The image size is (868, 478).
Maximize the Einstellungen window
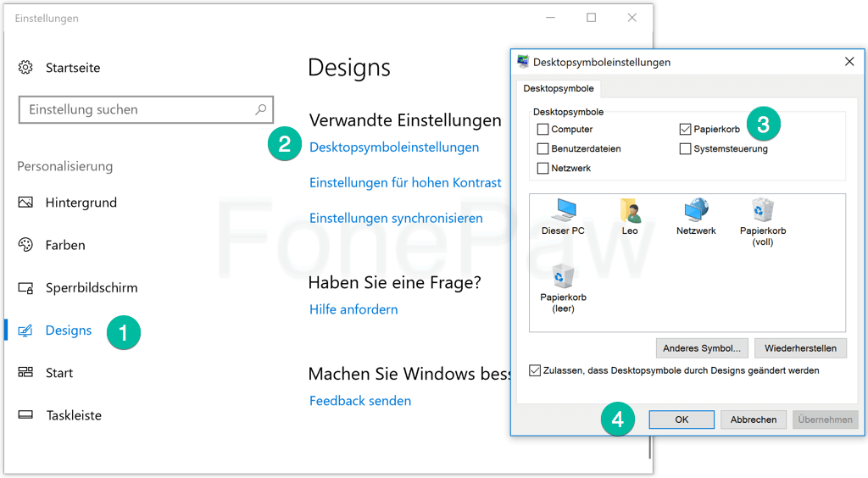tap(591, 18)
